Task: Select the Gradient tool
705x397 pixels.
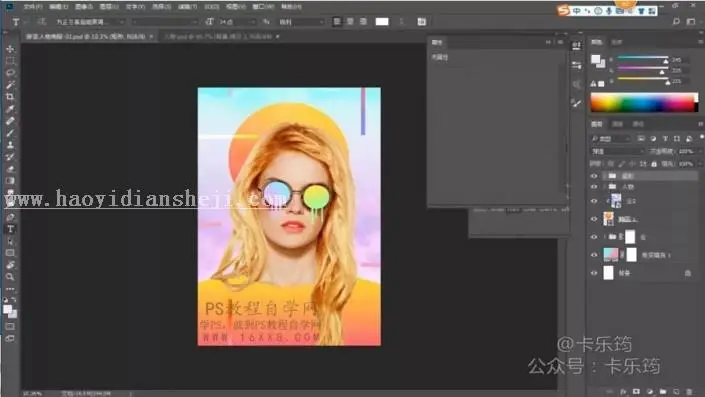Action: 10,181
